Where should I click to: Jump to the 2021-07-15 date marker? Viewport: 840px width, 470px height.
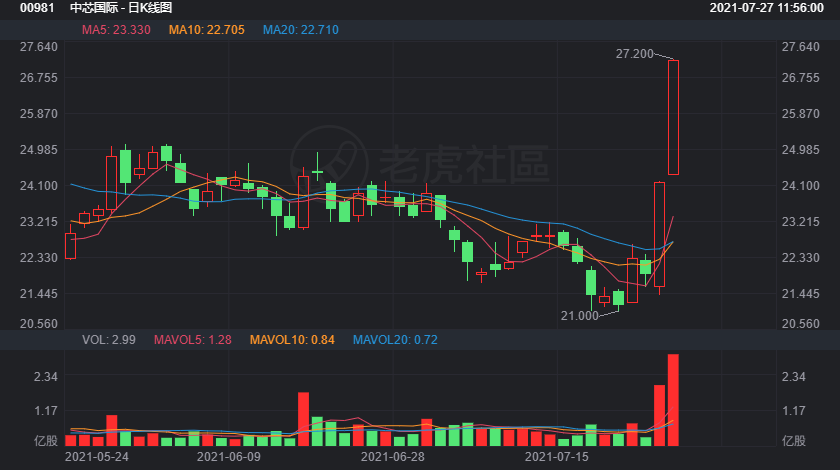[558, 456]
